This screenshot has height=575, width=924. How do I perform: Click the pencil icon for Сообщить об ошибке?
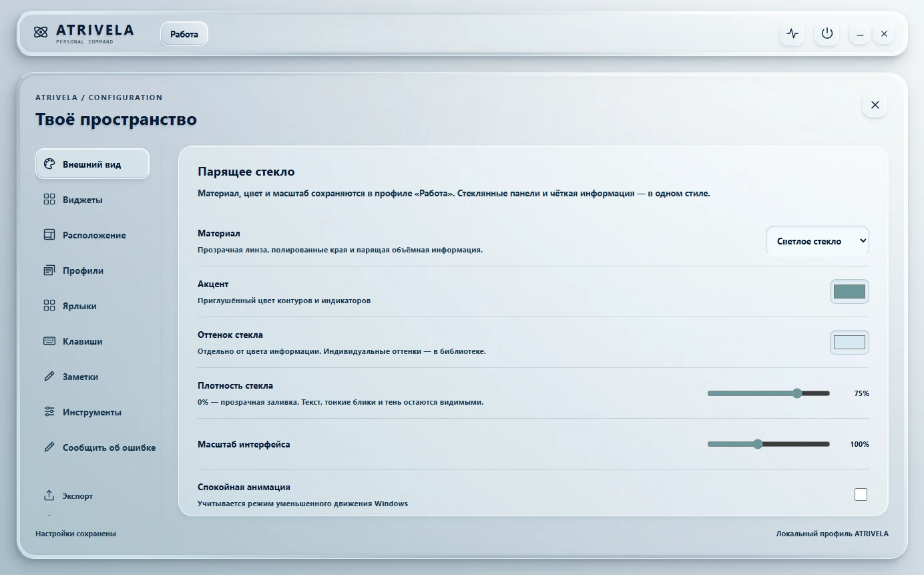tap(49, 447)
